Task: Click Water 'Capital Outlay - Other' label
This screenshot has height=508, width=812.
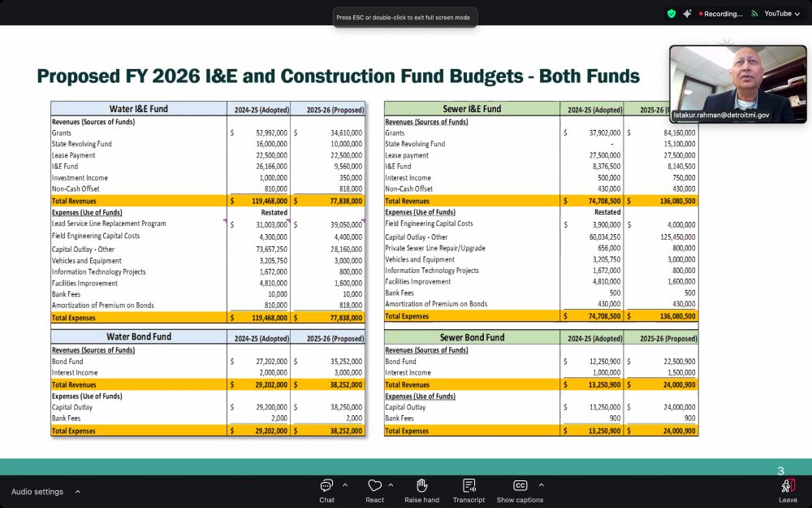Action: point(83,250)
